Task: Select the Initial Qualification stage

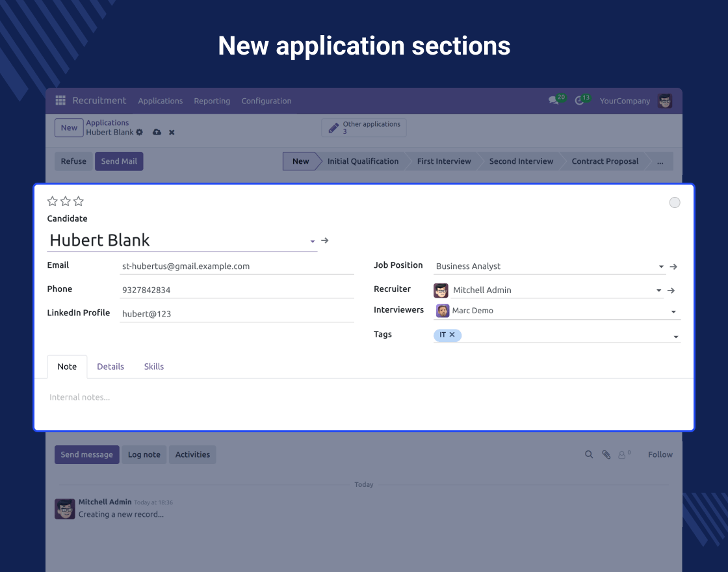Action: tap(363, 161)
